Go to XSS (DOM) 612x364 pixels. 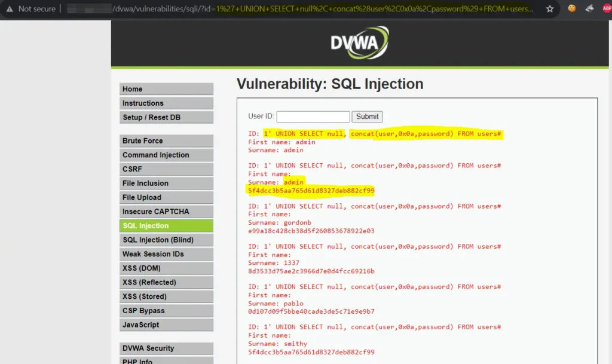[x=166, y=268]
